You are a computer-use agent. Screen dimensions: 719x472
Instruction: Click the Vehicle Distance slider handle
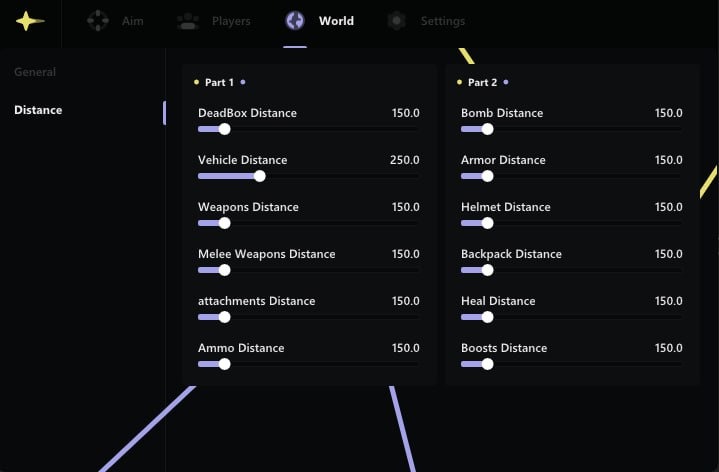260,176
